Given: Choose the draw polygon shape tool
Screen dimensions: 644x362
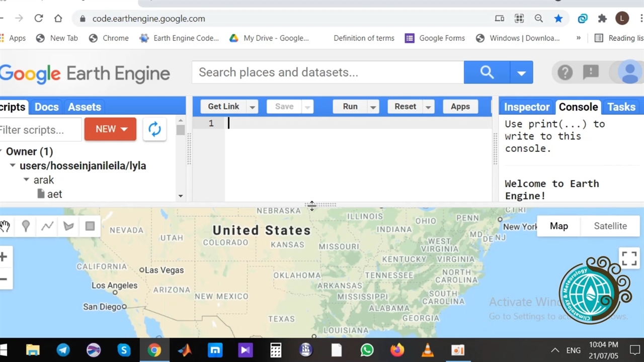Looking at the screenshot, I should (68, 226).
